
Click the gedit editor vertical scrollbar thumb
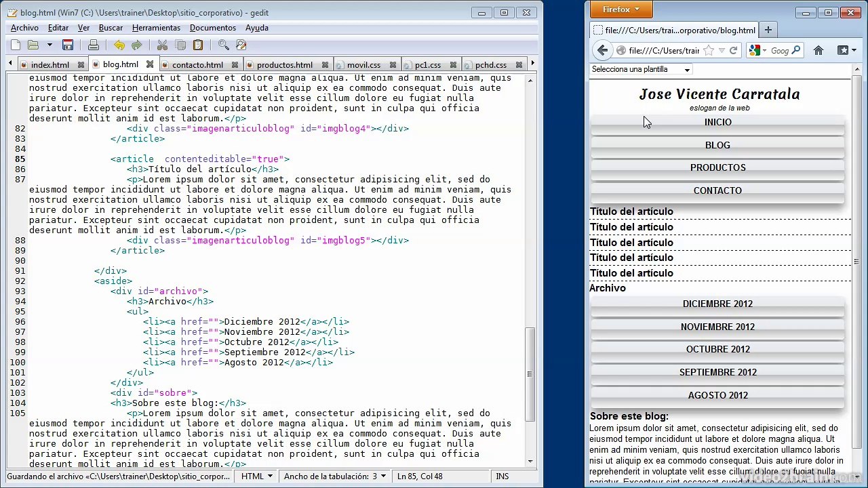coord(530,374)
